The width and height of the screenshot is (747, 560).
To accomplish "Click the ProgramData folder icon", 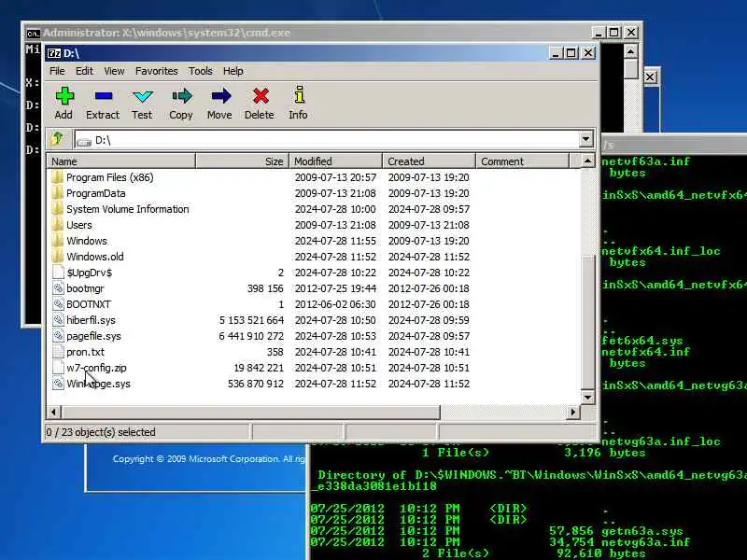I will tap(57, 193).
